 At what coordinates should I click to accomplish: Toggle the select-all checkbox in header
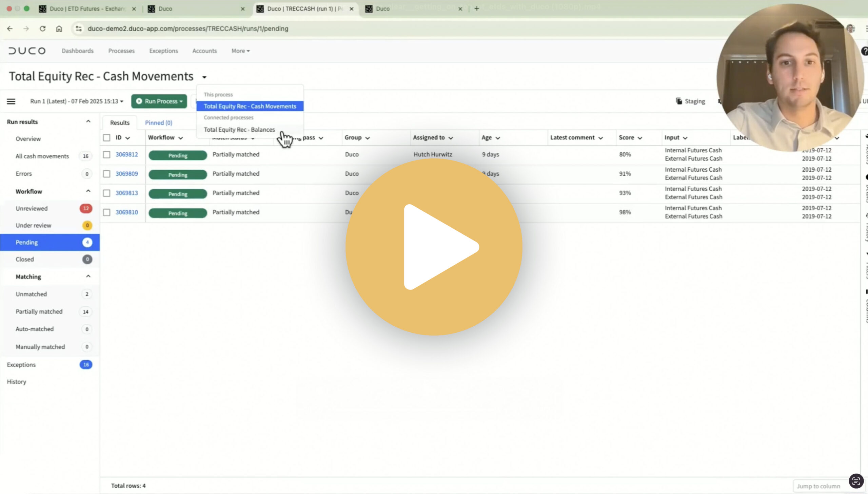point(106,137)
